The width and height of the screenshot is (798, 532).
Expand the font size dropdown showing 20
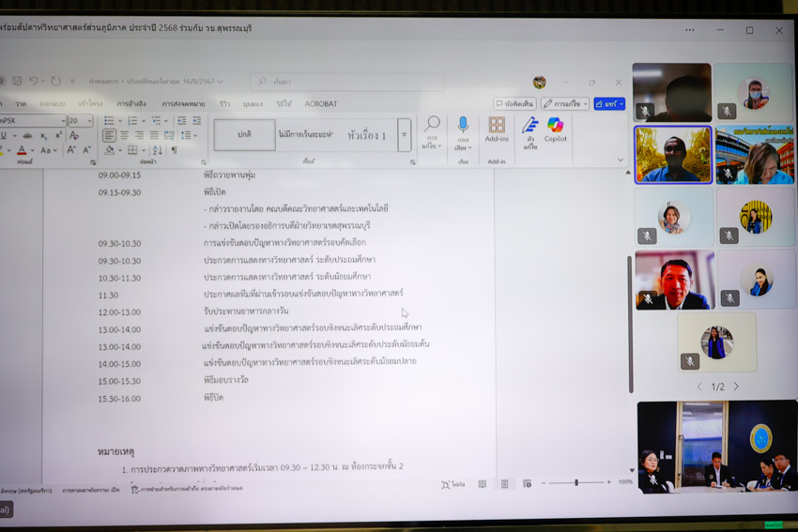(89, 120)
